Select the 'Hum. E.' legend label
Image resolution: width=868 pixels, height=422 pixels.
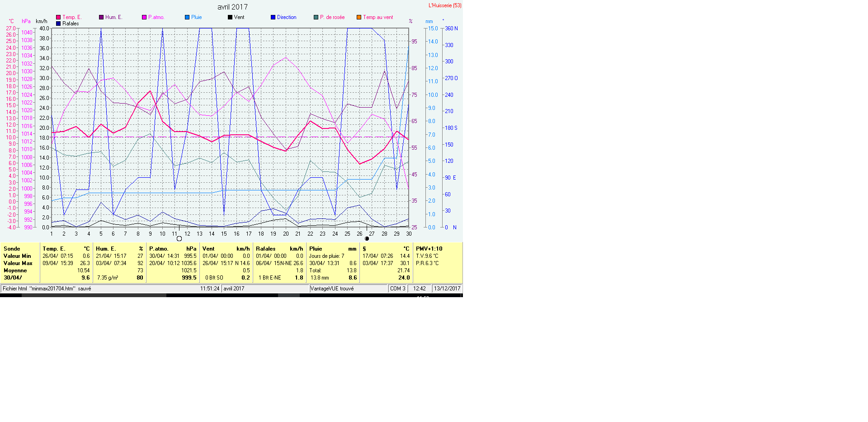(114, 17)
